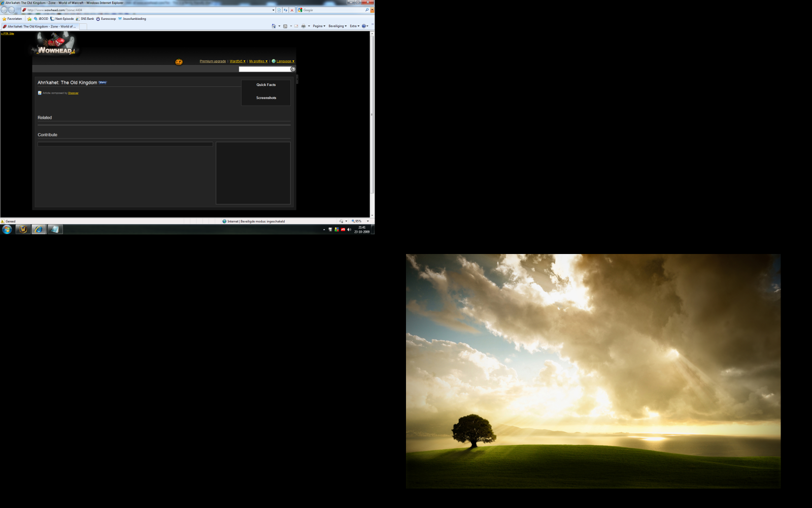The height and width of the screenshot is (508, 812).
Task: Select the Ahn'kahet: The Old Kingdom tab
Action: 40,26
